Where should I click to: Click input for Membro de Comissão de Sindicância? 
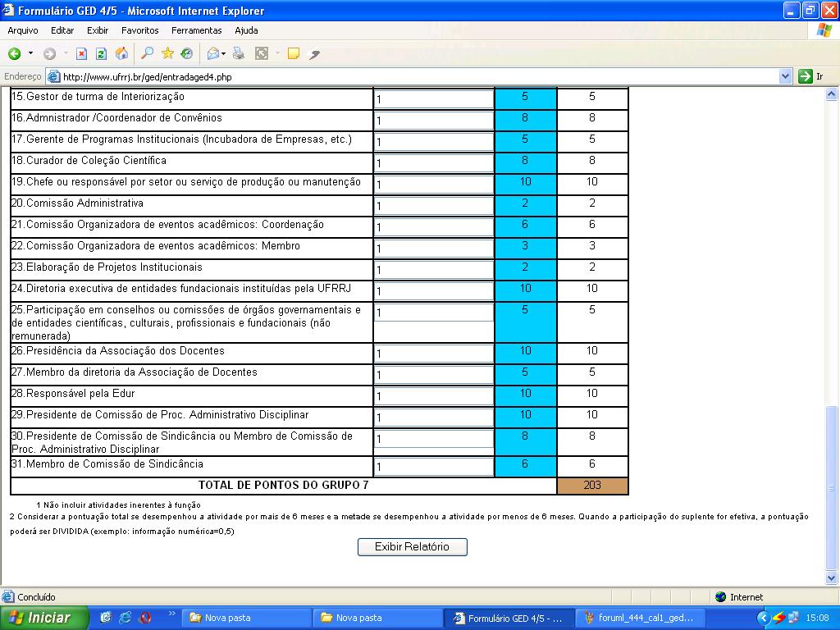[x=434, y=467]
